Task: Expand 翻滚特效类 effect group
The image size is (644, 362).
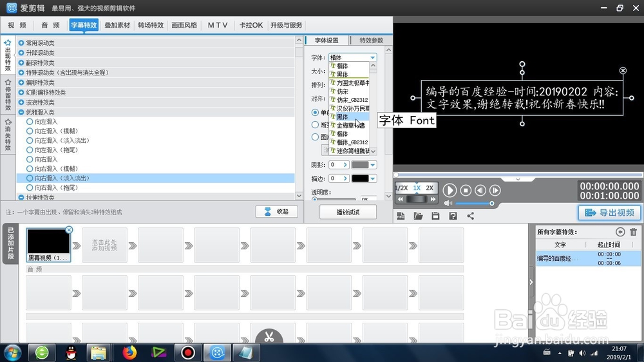Action: coord(21,62)
